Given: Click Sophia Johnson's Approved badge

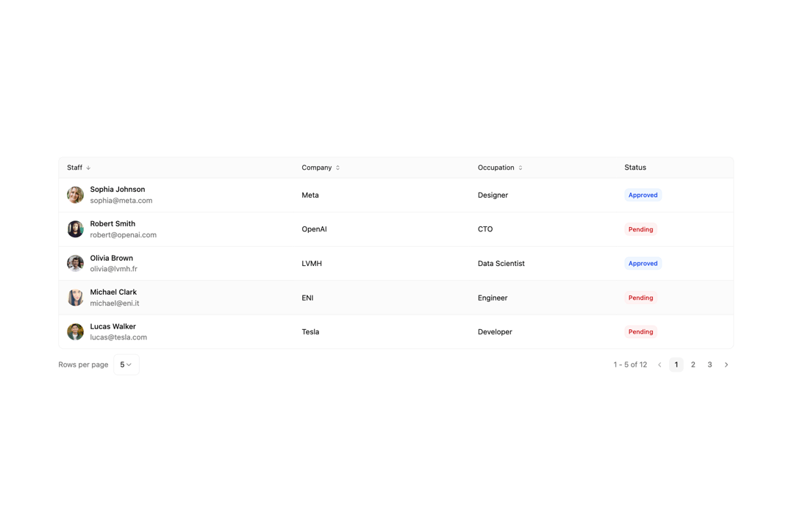Looking at the screenshot, I should (x=643, y=195).
